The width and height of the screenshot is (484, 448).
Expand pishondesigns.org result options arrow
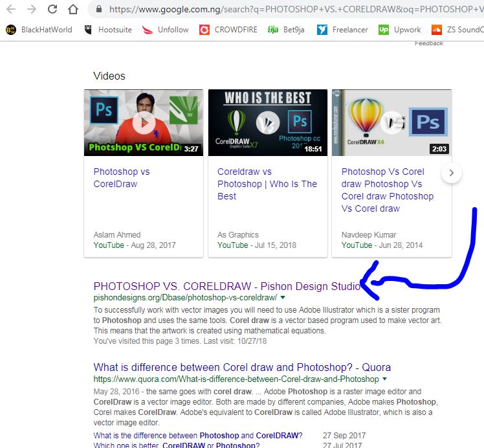tap(283, 297)
